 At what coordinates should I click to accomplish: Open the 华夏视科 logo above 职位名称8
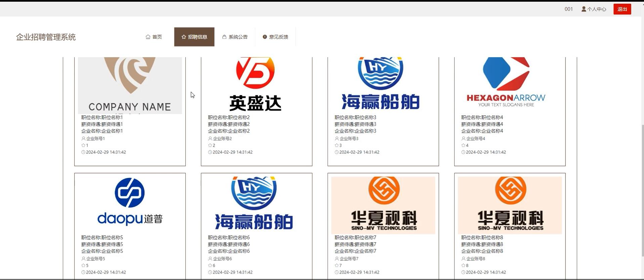coord(510,205)
